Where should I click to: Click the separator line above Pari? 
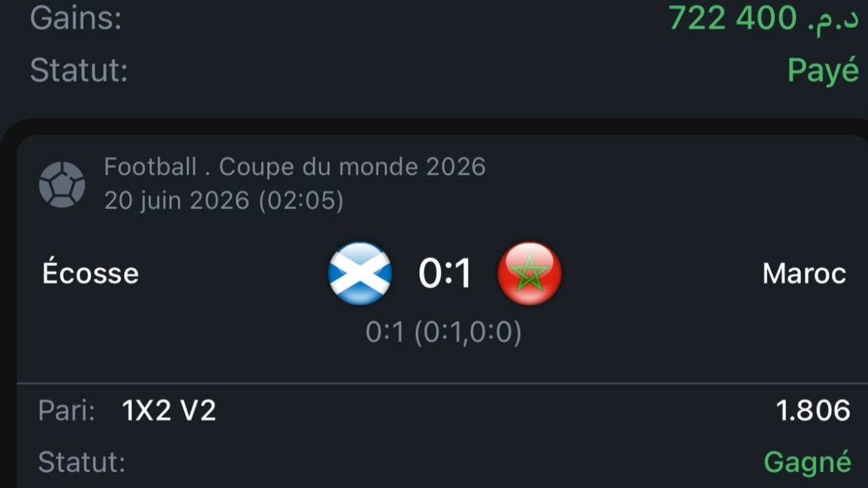click(x=442, y=382)
